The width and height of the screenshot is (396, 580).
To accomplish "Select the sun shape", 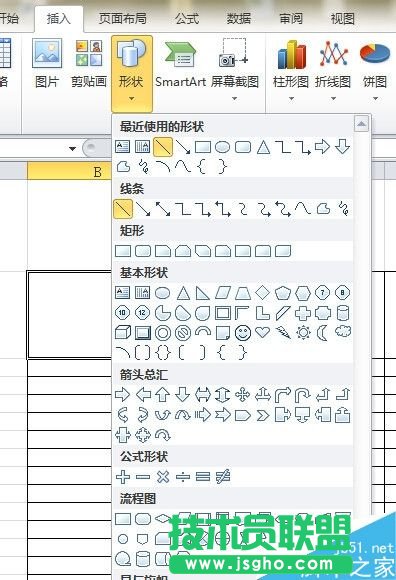I will [x=303, y=333].
